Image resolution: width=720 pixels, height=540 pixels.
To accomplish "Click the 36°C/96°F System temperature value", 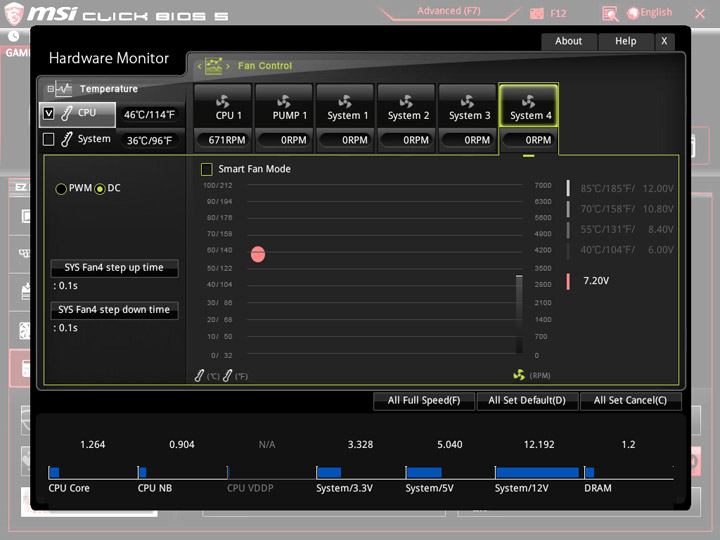I will click(150, 141).
